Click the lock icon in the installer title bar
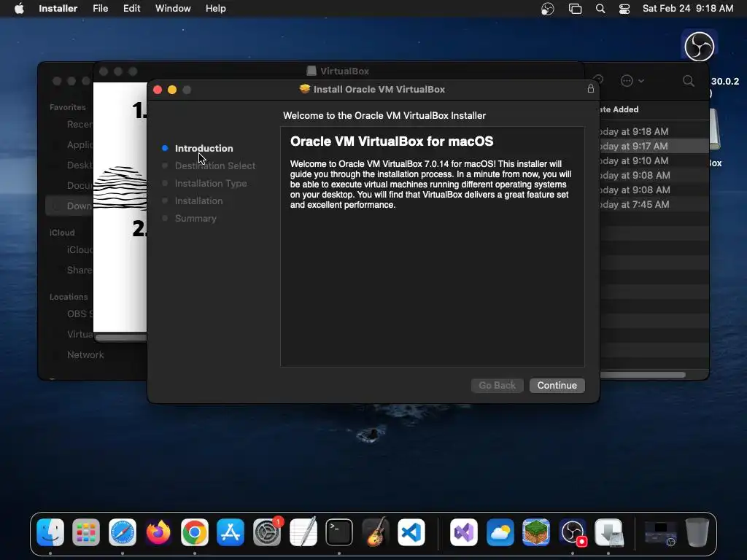This screenshot has height=560, width=747. 590,89
